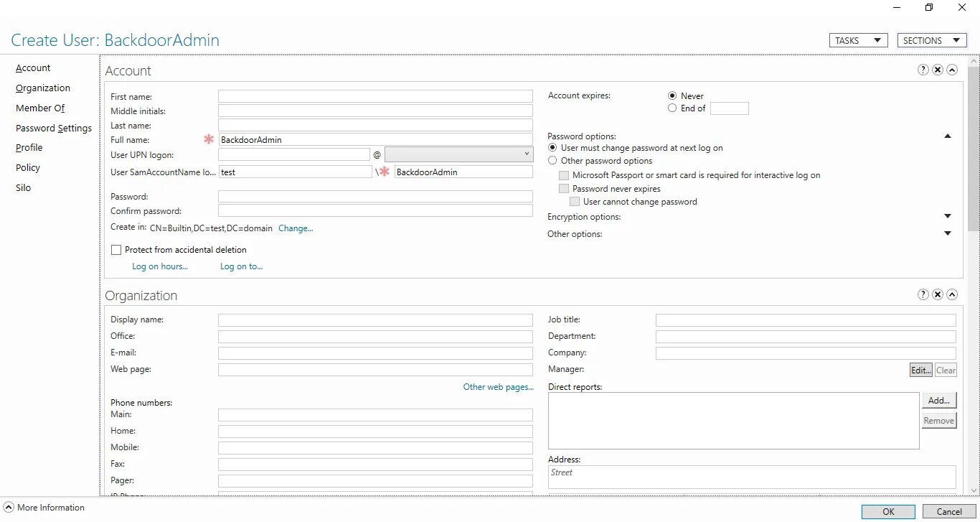Click the Account section help icon

923,70
